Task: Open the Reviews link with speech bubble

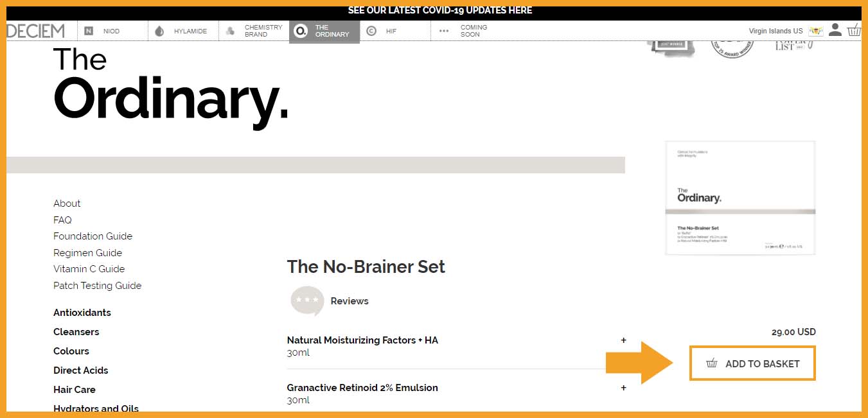Action: 330,301
